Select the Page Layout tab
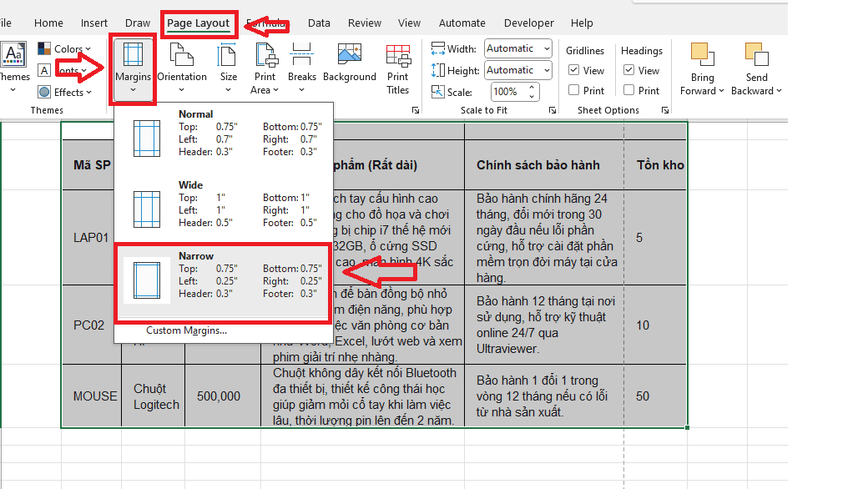This screenshot has height=489, width=868. point(198,23)
